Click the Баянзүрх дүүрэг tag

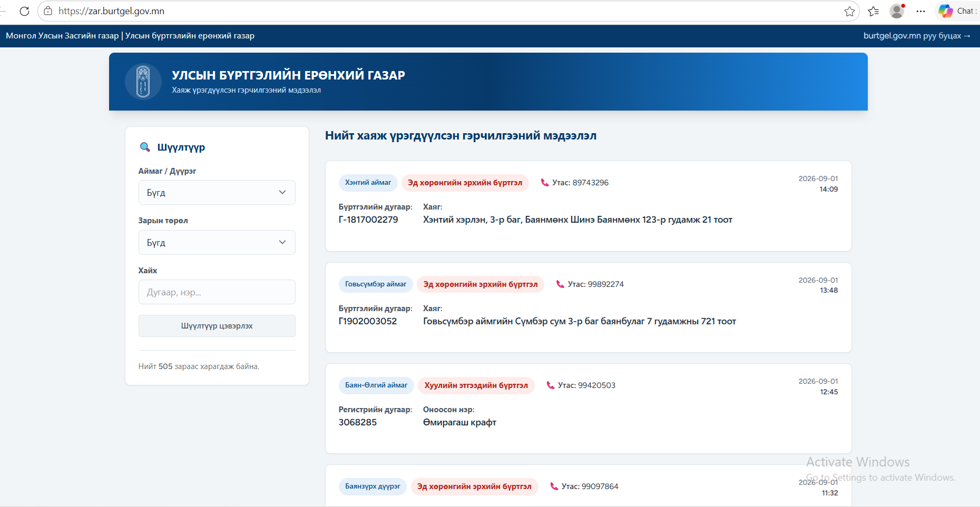[373, 486]
